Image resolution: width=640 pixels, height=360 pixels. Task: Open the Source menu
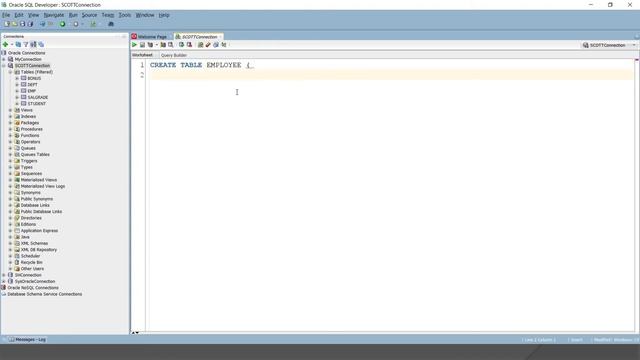tap(89, 15)
